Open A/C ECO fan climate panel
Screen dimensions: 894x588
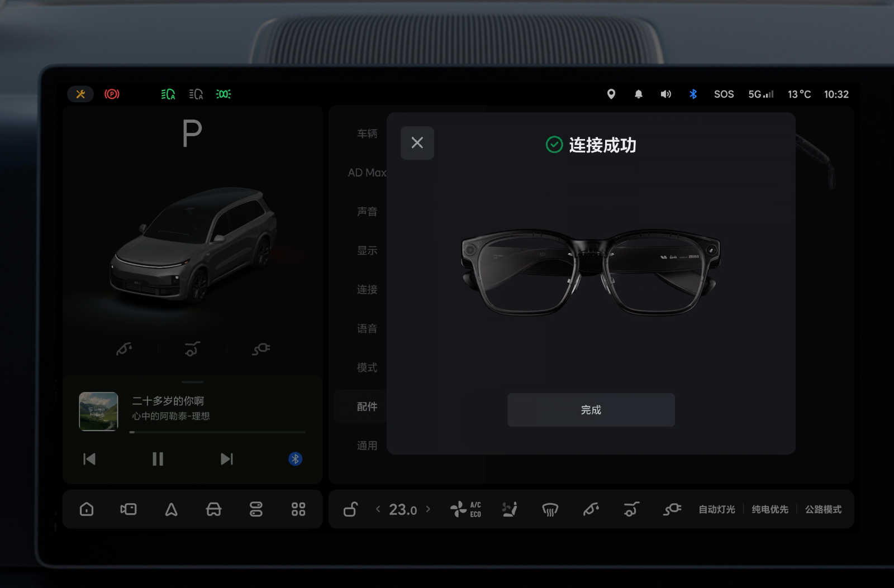point(465,509)
